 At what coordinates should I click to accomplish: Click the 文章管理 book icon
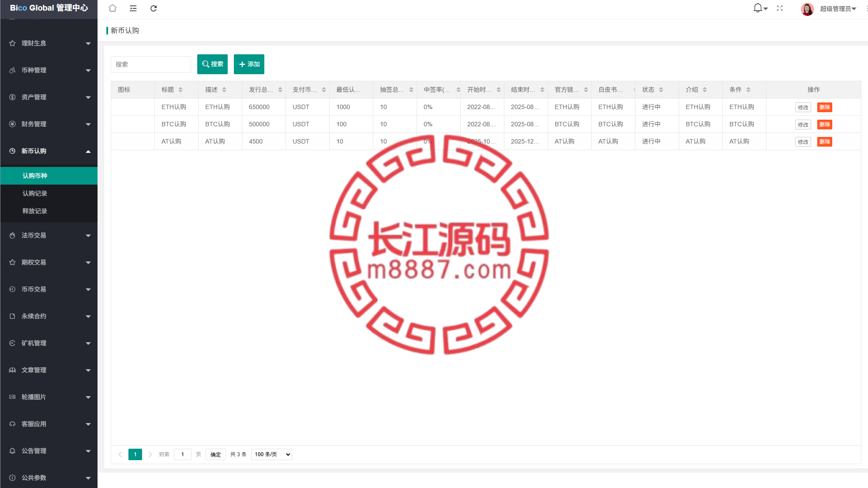click(x=12, y=370)
